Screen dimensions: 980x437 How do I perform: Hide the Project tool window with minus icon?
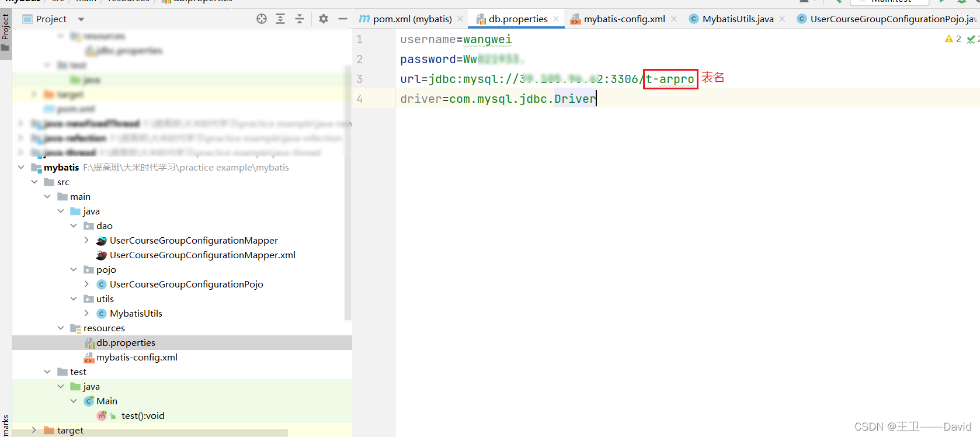(x=343, y=19)
